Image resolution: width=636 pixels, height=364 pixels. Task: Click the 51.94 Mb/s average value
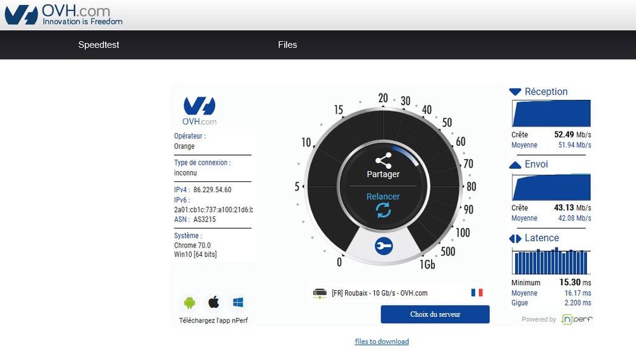(574, 144)
